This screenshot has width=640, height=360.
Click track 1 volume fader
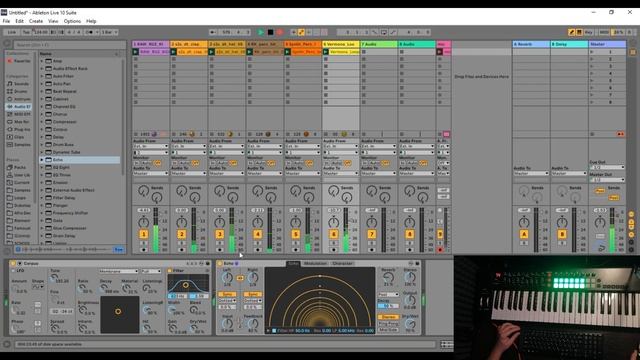(156, 230)
